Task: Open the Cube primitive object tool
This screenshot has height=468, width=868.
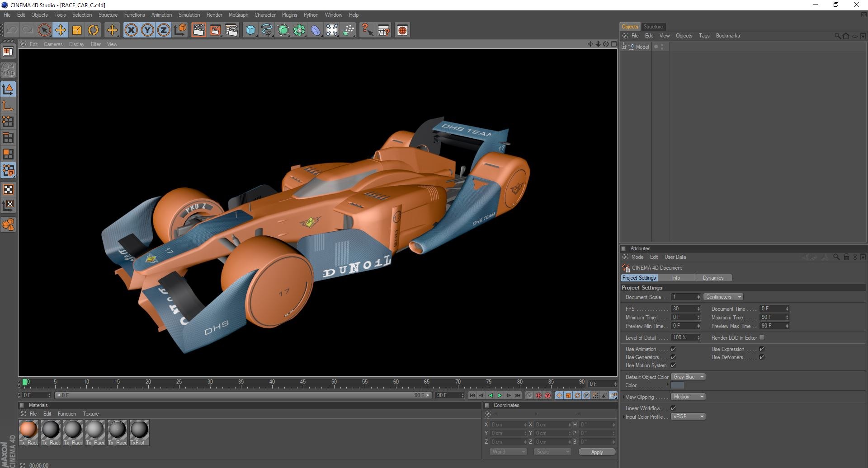Action: 250,30
